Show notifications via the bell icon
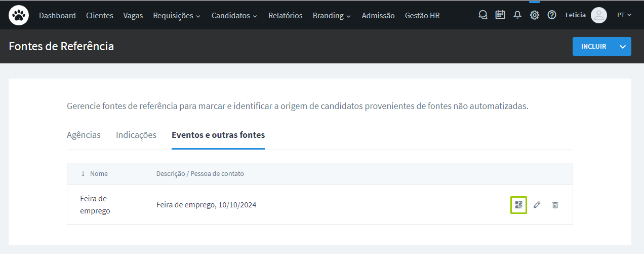This screenshot has height=254, width=644. click(517, 15)
